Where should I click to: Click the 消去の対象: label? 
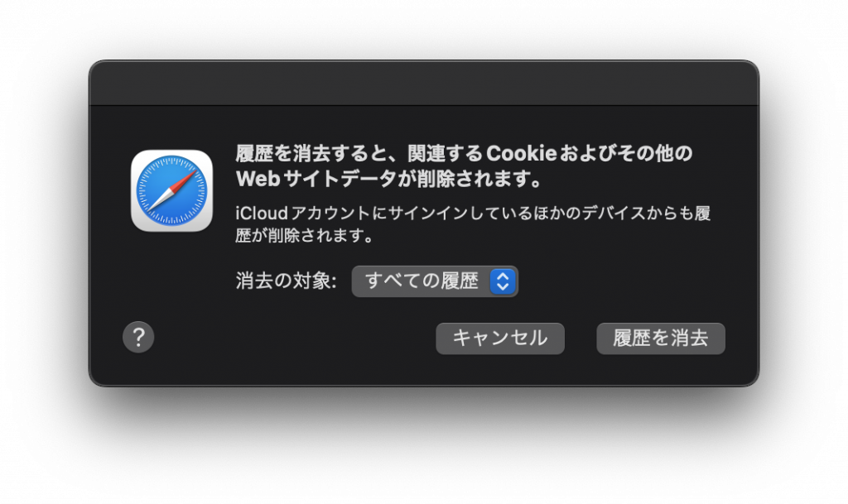(286, 281)
